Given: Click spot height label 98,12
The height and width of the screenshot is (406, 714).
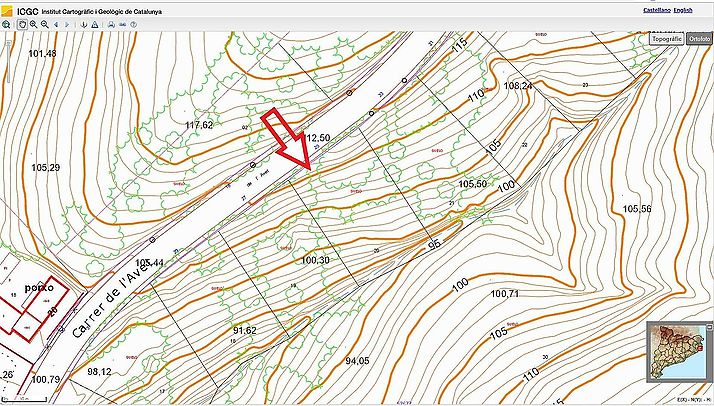Looking at the screenshot, I should (x=99, y=372).
